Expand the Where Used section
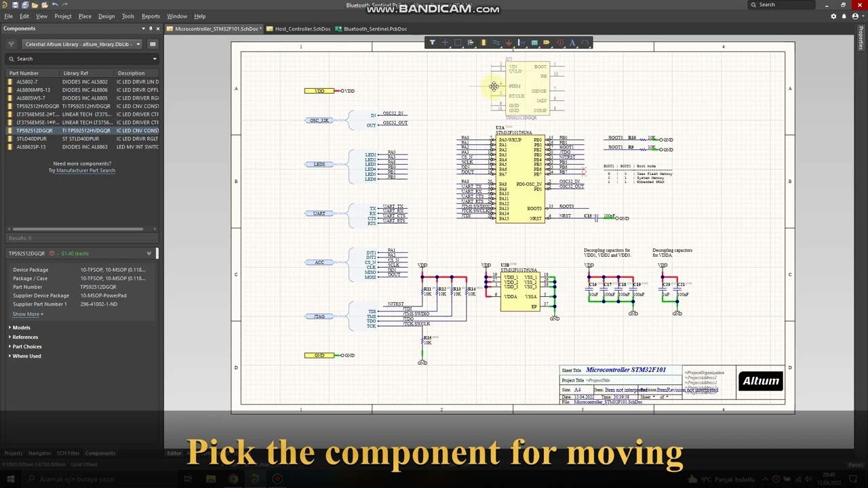 coord(26,356)
